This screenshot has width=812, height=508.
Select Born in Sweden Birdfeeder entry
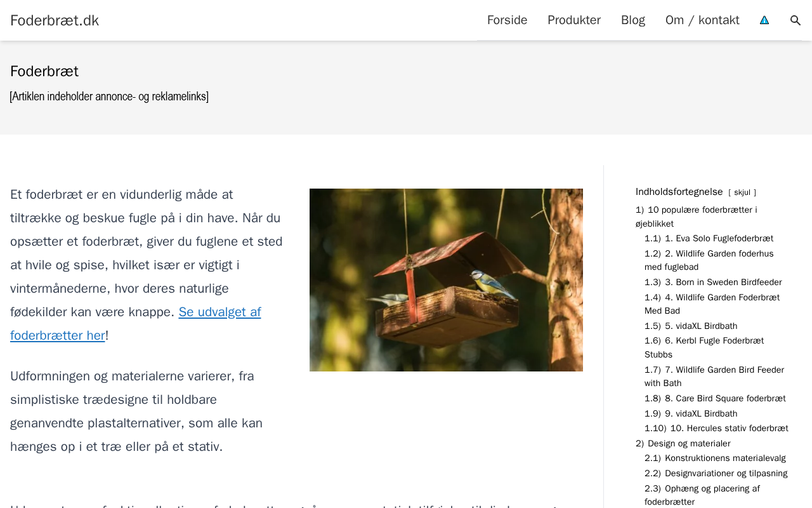pos(713,283)
